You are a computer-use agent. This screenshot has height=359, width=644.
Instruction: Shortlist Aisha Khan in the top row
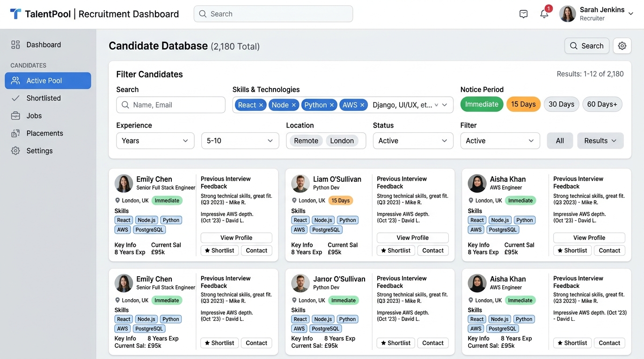(x=572, y=251)
